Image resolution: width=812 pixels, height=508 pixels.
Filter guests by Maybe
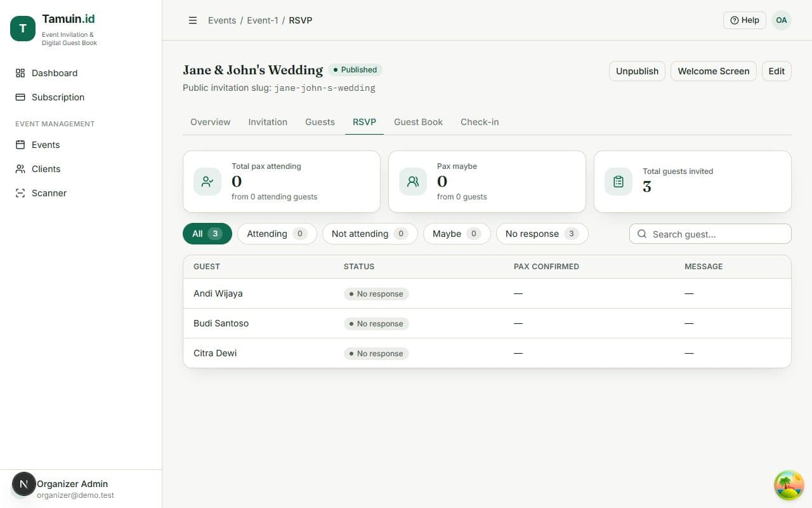click(x=457, y=234)
